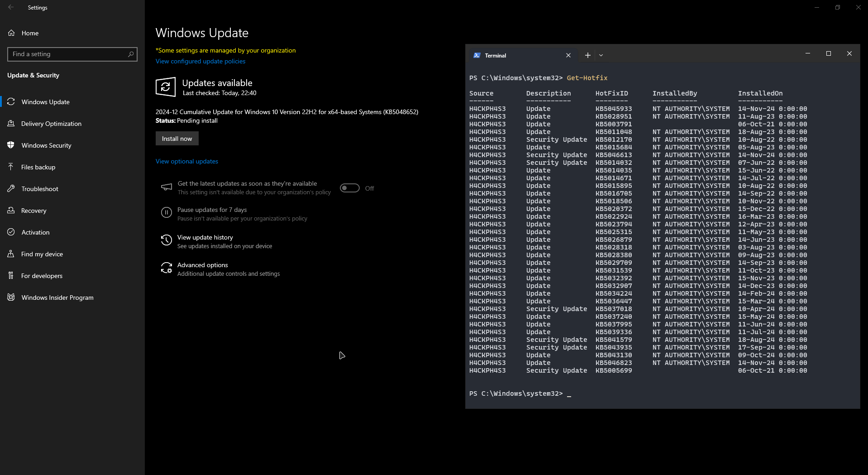Image resolution: width=868 pixels, height=475 pixels.
Task: Select the Terminal tab title
Action: 496,55
